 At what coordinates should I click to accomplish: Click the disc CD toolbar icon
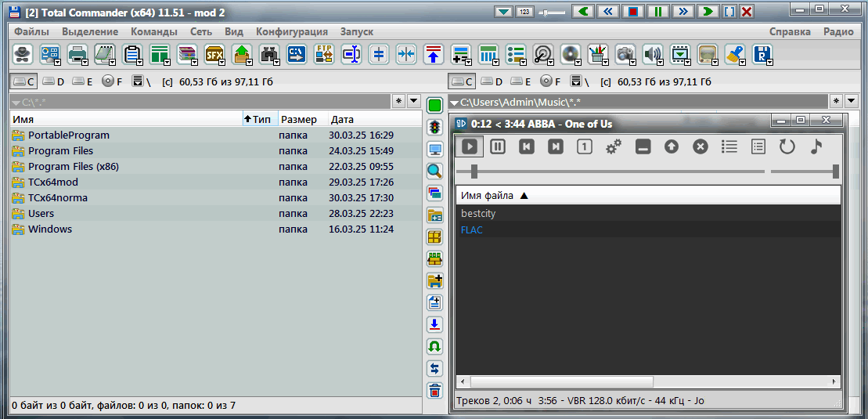570,54
